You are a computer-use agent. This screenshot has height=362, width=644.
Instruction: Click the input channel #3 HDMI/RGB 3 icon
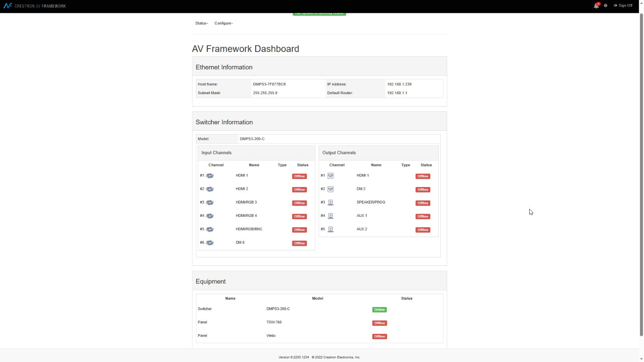[210, 203]
